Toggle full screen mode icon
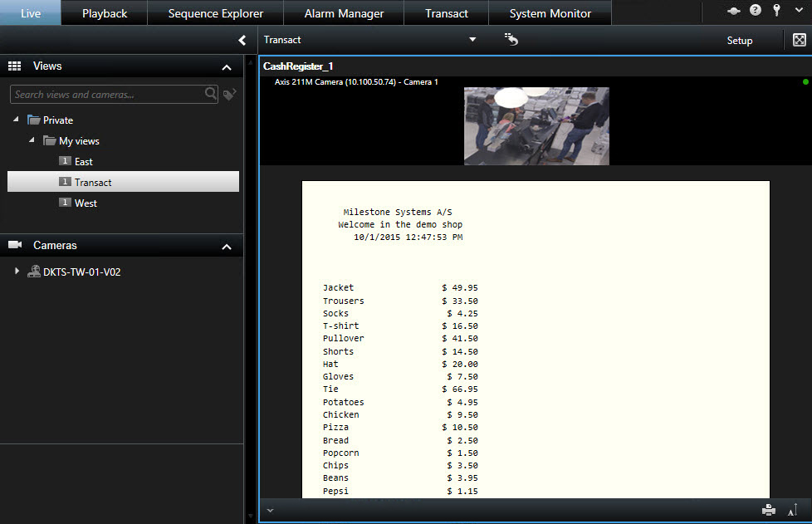 point(799,40)
